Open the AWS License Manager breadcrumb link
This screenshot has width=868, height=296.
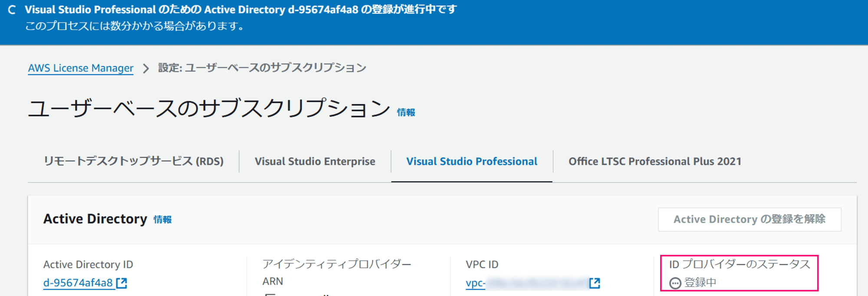81,68
